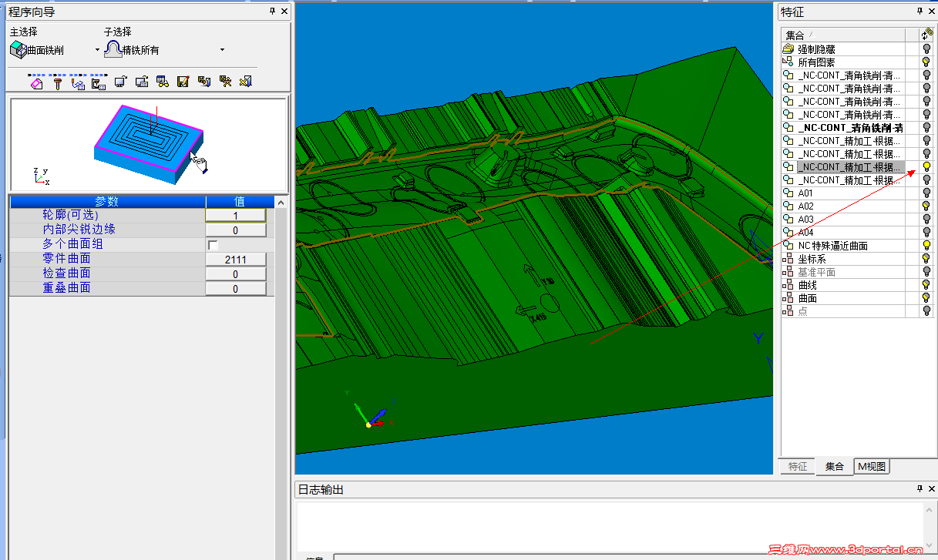Click the 曲面铣削 main selection icon

point(18,50)
